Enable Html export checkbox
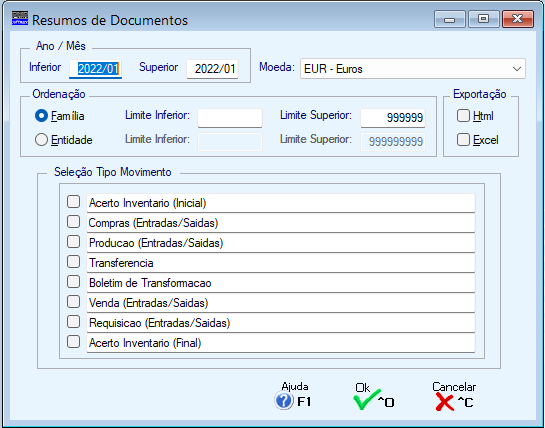Image resolution: width=545 pixels, height=428 pixels. (463, 116)
